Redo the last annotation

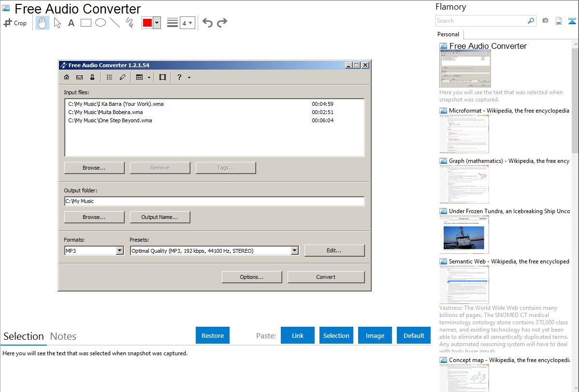click(x=222, y=23)
